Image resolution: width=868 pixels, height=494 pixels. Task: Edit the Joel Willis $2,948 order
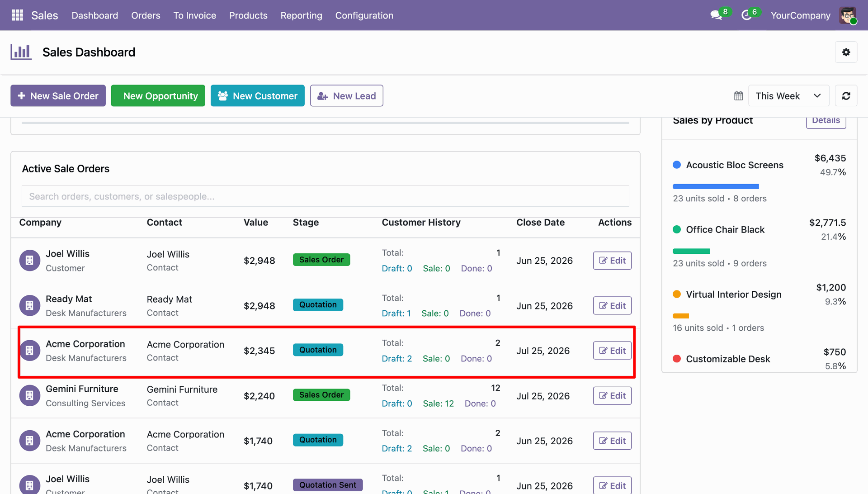[x=612, y=261]
